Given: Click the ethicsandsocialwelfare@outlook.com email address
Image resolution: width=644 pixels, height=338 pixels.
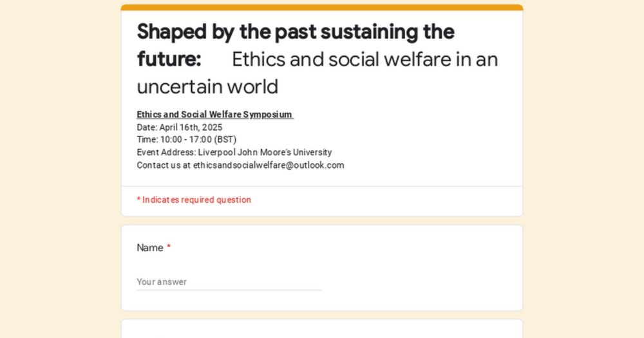Looking at the screenshot, I should tap(269, 165).
